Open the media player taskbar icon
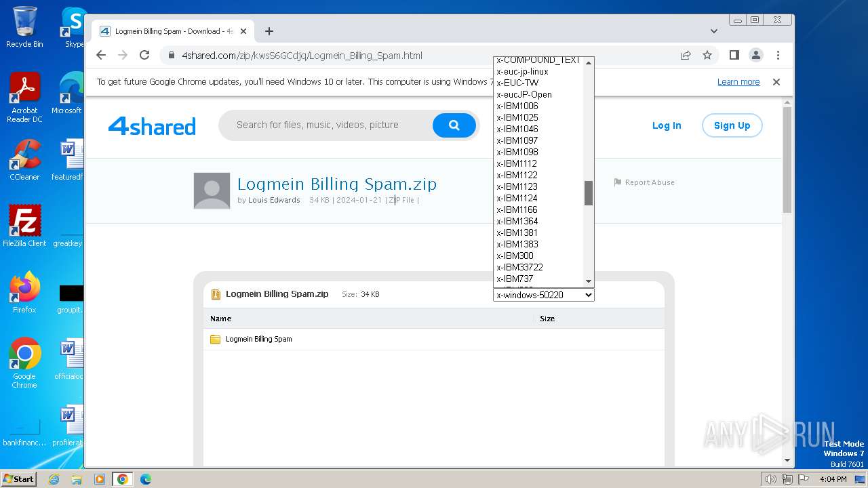Screen dimensions: 868x488 pyautogui.click(x=100, y=479)
